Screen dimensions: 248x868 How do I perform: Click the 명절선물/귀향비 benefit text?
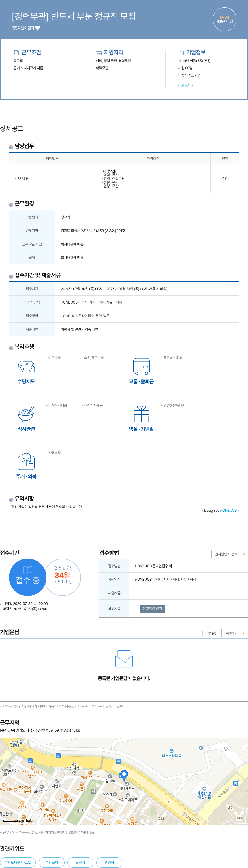click(174, 405)
